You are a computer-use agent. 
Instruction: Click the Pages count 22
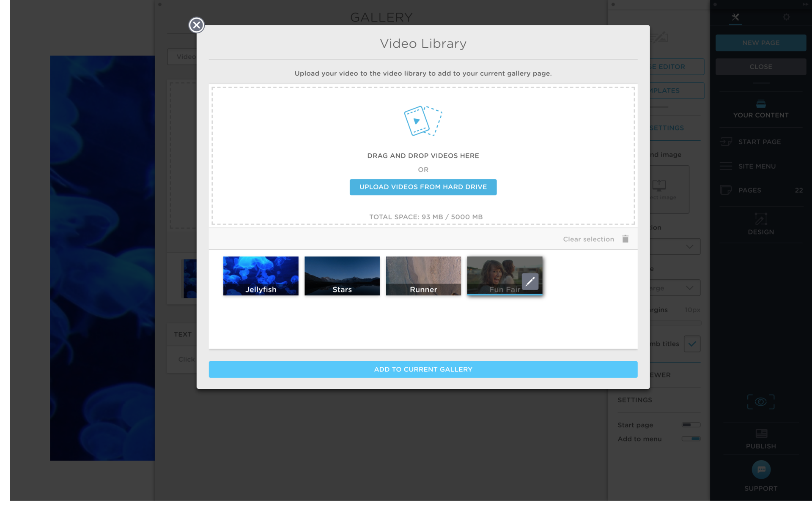click(x=798, y=191)
